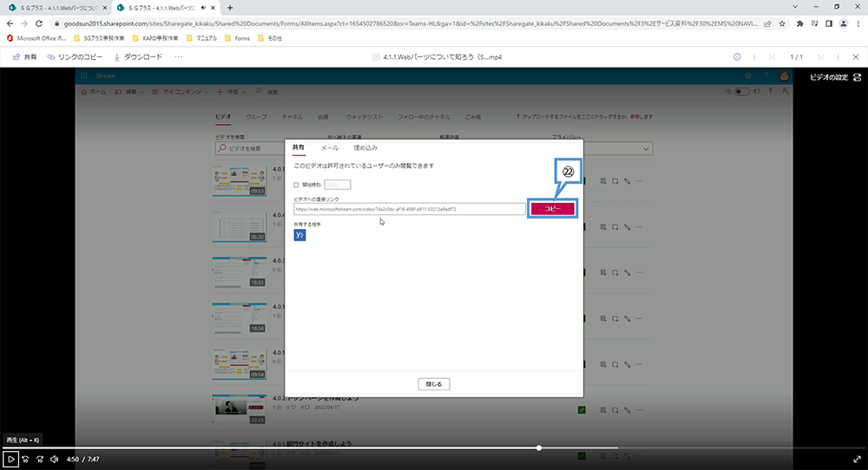Switch to the first SGプラス browser tab
The height and width of the screenshot is (470, 868).
pyautogui.click(x=56, y=8)
